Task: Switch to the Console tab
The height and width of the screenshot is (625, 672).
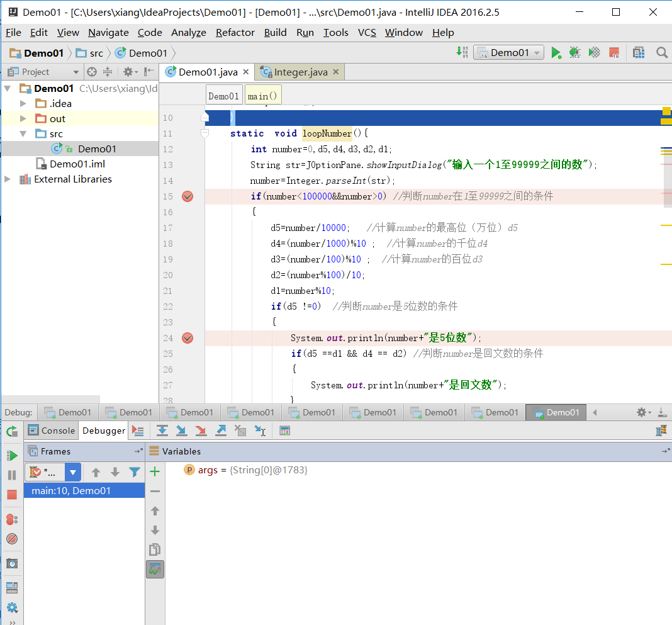Action: point(52,431)
